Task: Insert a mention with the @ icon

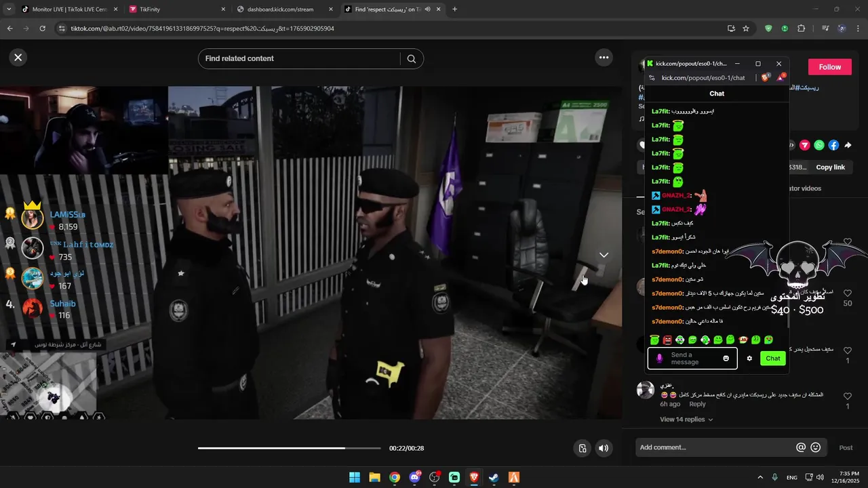Action: [x=801, y=447]
